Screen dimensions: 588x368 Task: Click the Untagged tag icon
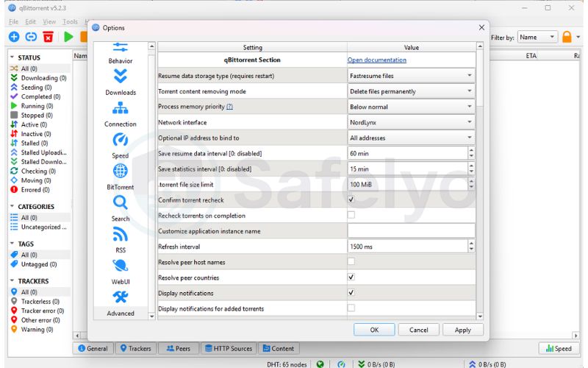pyautogui.click(x=14, y=264)
